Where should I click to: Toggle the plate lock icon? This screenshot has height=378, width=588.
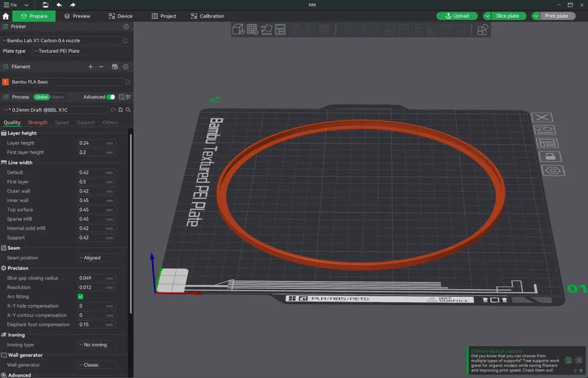[550, 156]
